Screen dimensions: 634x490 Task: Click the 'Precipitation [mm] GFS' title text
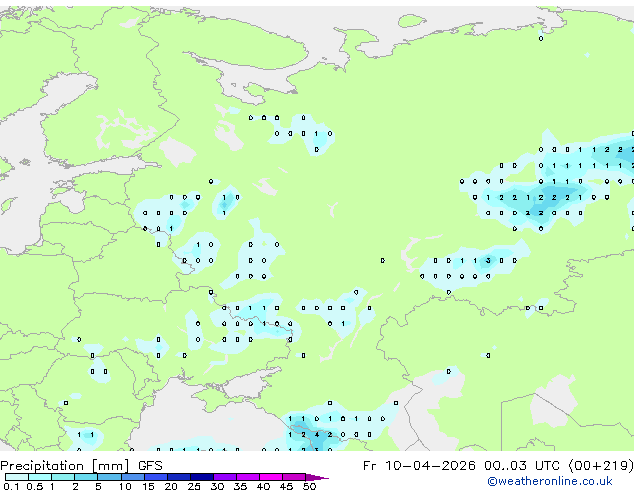pyautogui.click(x=81, y=466)
